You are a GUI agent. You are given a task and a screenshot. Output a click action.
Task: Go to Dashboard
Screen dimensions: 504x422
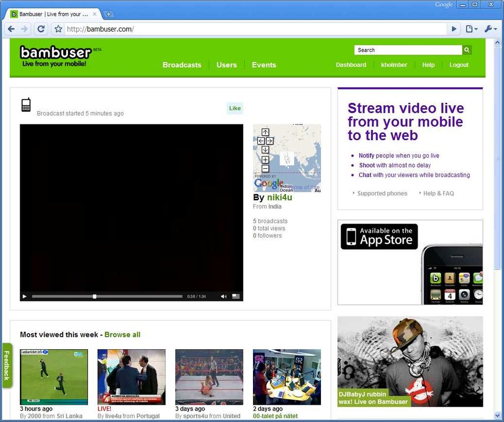click(x=351, y=65)
